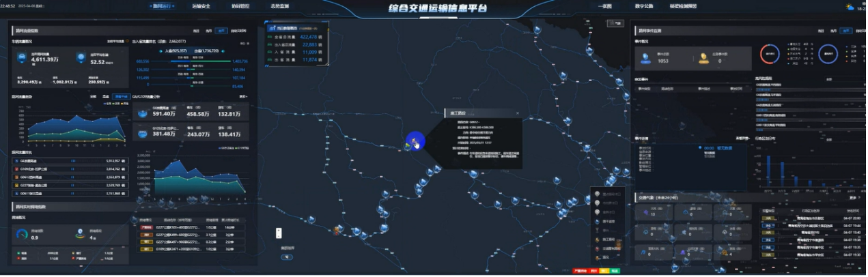Click the event total icon beside 1053
The image size is (868, 277).
645,59
